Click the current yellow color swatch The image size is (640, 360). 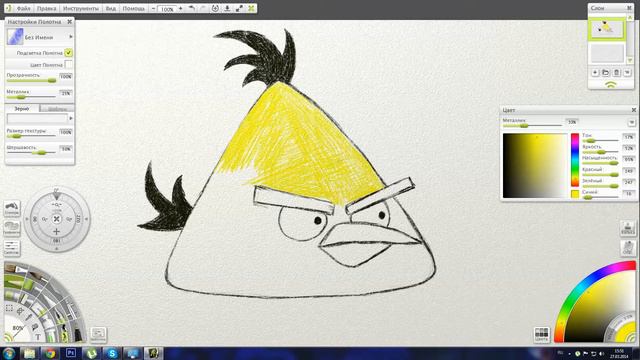click(575, 194)
